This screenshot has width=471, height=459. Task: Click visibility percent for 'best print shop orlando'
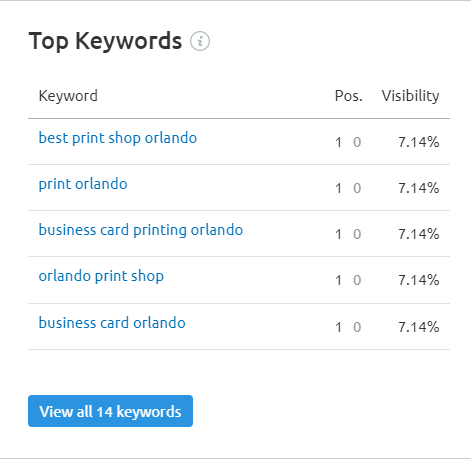[419, 142]
